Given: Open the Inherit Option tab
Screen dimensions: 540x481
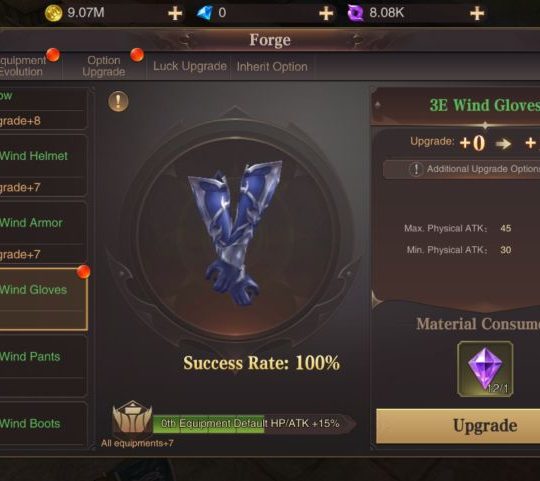Looking at the screenshot, I should coord(272,66).
